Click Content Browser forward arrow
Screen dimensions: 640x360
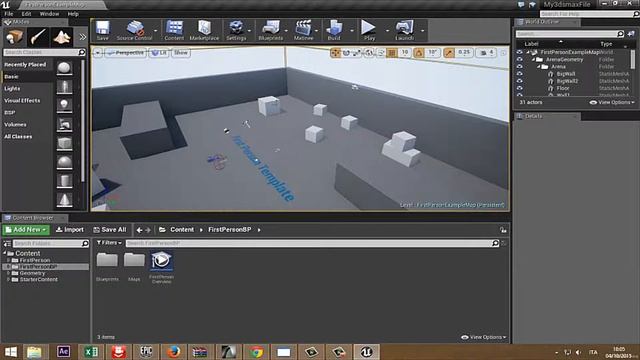click(x=148, y=230)
